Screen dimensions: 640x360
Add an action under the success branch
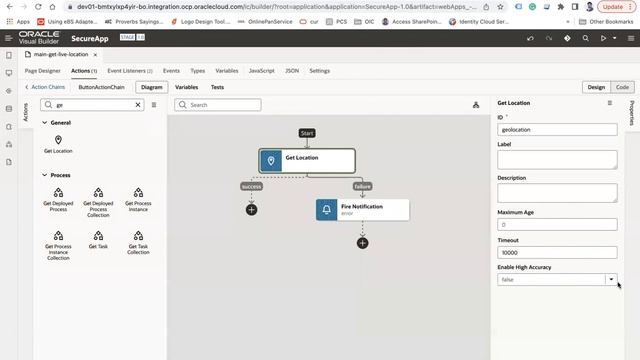click(251, 210)
